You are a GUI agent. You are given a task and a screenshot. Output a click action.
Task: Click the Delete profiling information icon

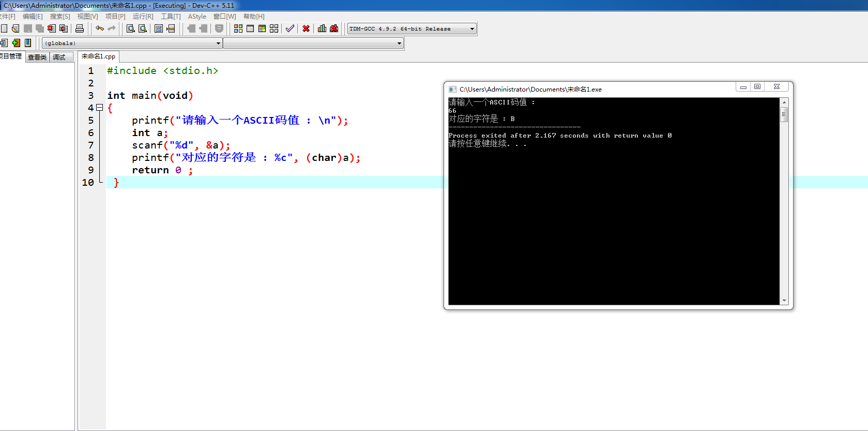pos(334,28)
